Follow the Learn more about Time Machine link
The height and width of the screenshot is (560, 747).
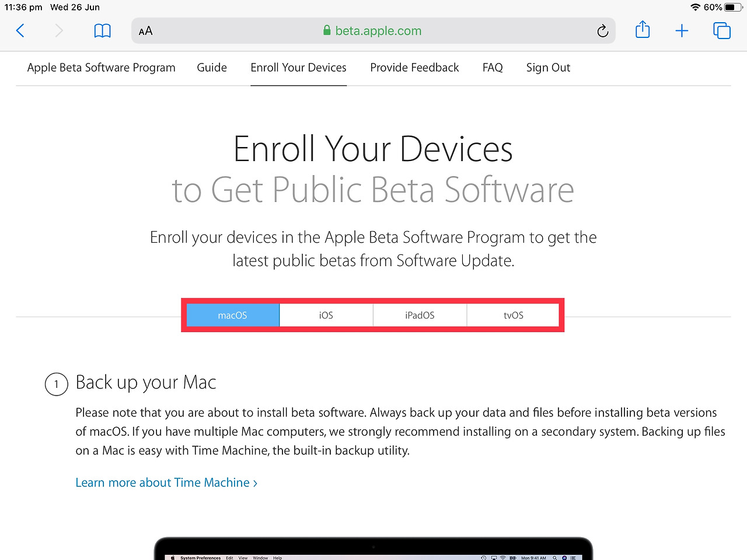(166, 482)
